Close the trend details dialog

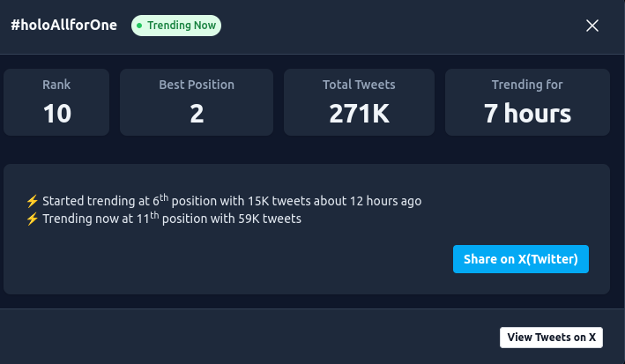(592, 26)
